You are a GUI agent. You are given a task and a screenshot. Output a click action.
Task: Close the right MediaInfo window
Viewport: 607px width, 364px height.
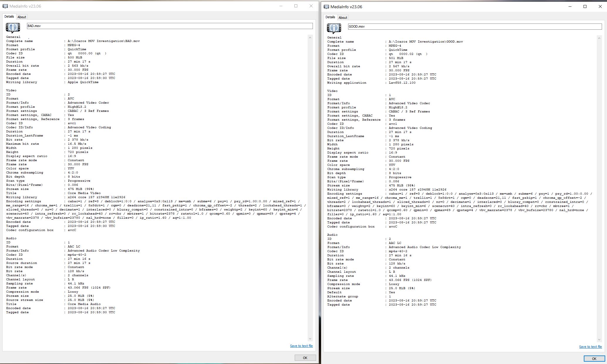600,6
